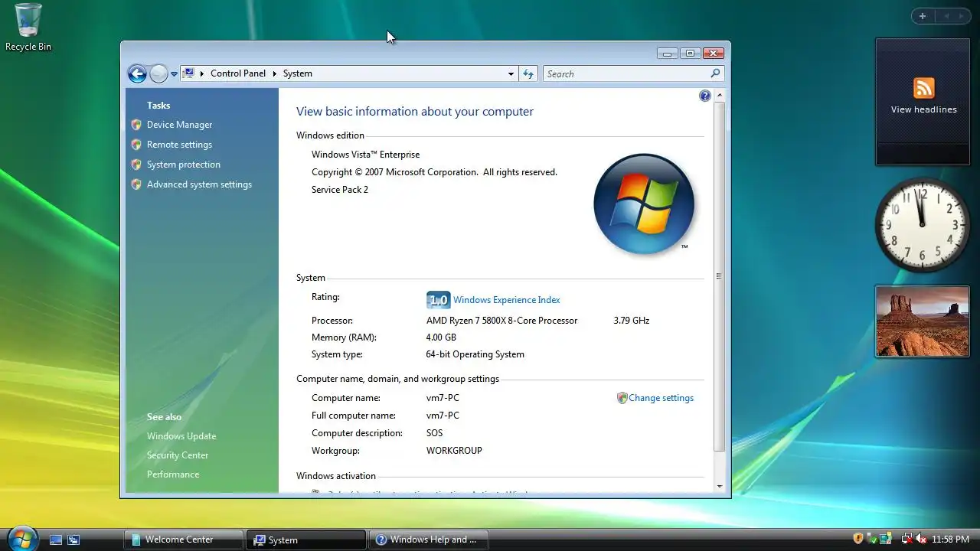Click the shield icon beside Remote settings

(x=136, y=145)
